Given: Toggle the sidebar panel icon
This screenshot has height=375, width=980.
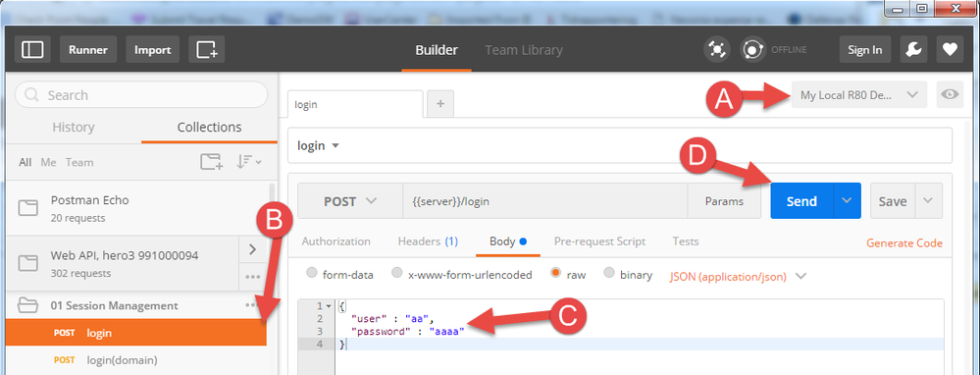Looking at the screenshot, I should pyautogui.click(x=32, y=49).
